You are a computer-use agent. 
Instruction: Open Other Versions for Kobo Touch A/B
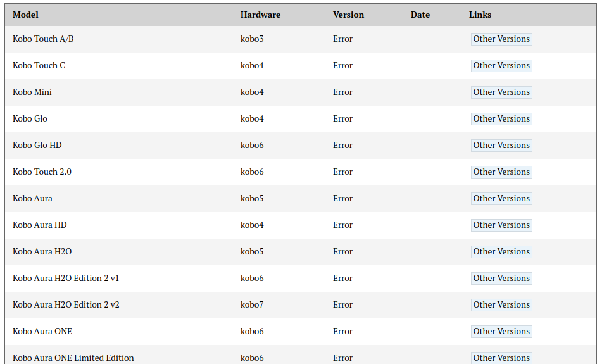point(501,39)
